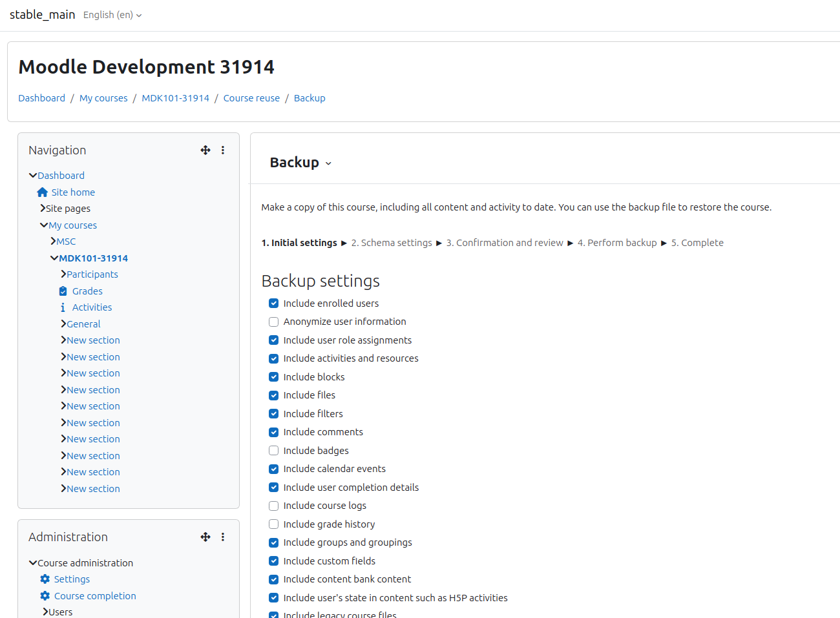Expand the Participants node
This screenshot has height=618, width=840.
pyautogui.click(x=63, y=274)
